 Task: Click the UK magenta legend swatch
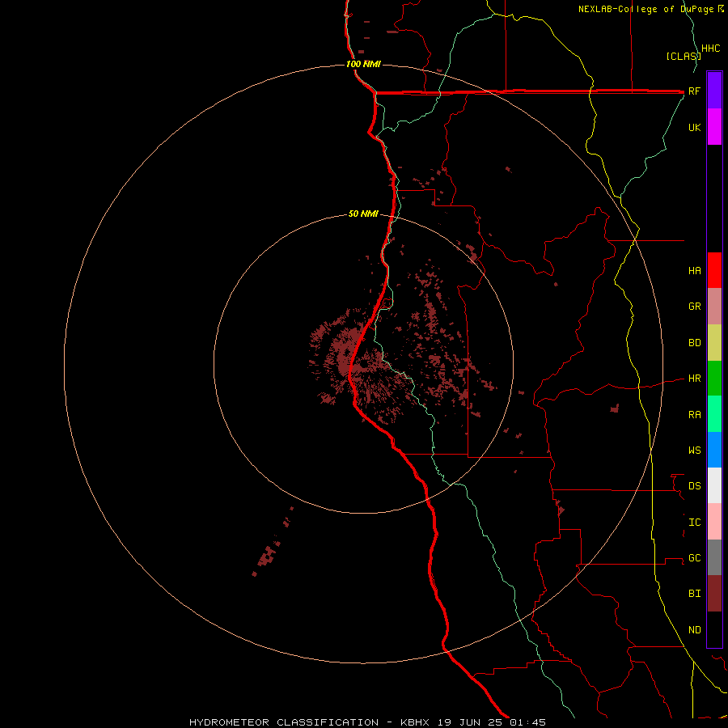(714, 127)
